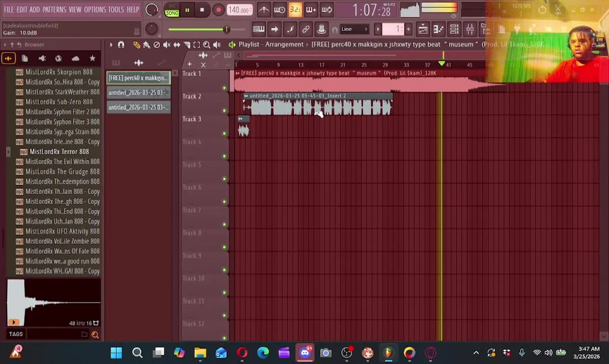The height and width of the screenshot is (364, 609).
Task: Click the playhead marker on the timeline
Action: [x=442, y=64]
